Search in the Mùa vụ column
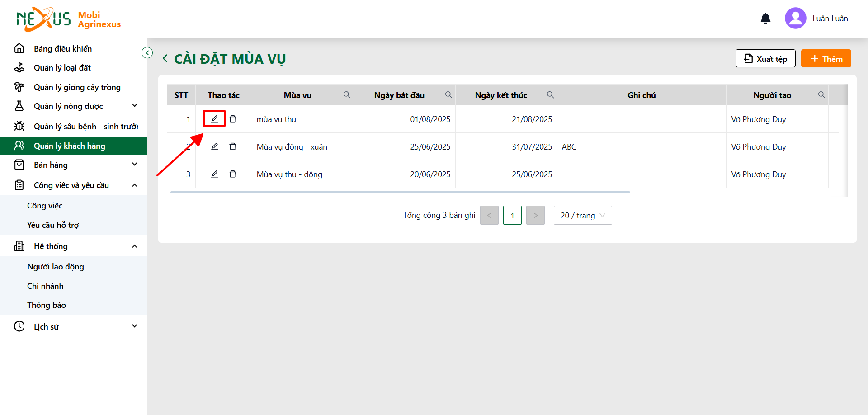The image size is (868, 415). [347, 95]
